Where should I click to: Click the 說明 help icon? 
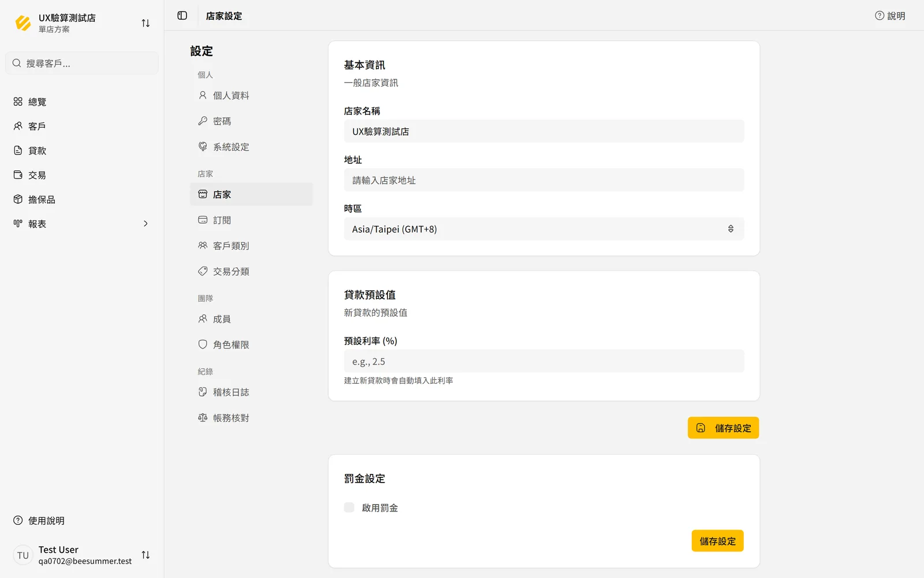click(890, 16)
